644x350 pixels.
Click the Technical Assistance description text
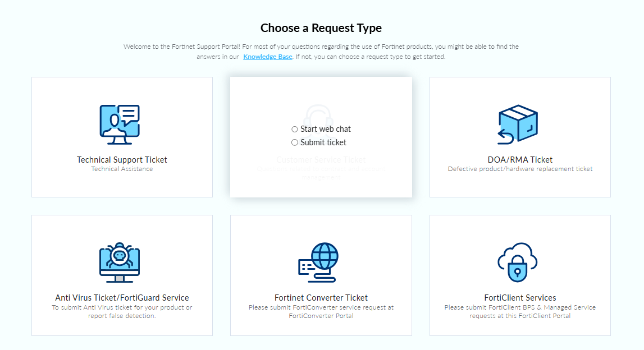point(122,169)
